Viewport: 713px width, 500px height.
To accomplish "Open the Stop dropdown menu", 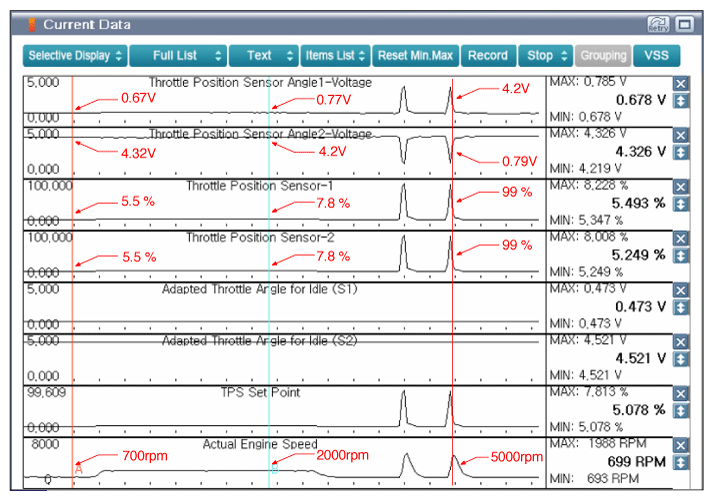I will (545, 55).
